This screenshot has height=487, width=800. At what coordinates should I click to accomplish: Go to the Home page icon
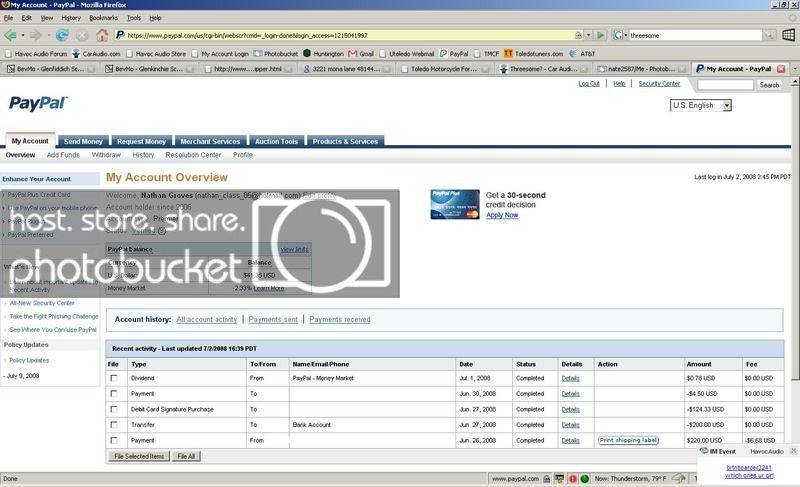(102, 35)
